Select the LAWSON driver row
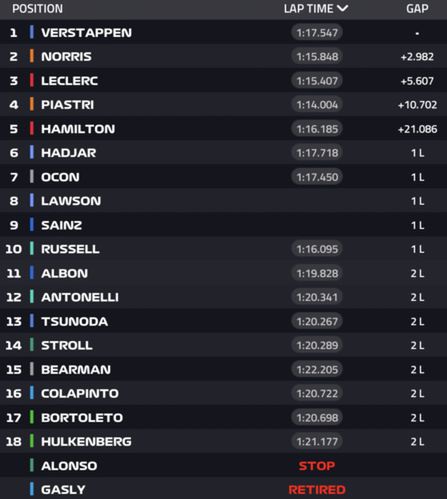The image size is (447, 499). point(223,201)
